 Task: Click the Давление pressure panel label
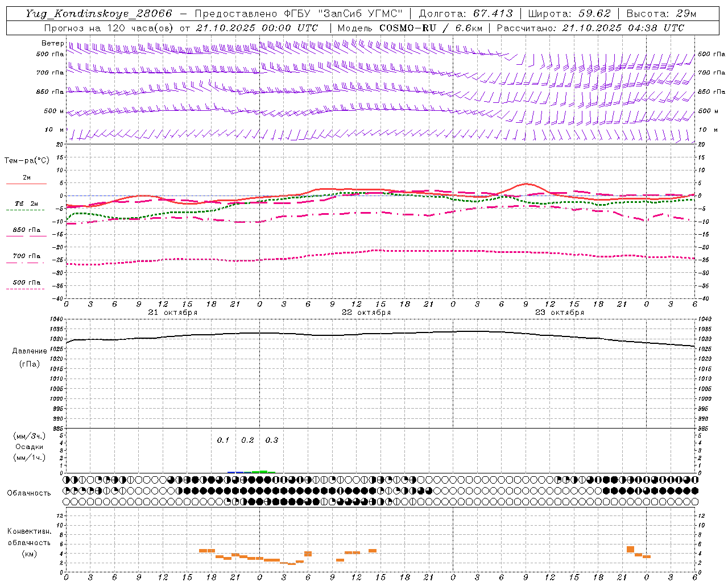tap(30, 351)
